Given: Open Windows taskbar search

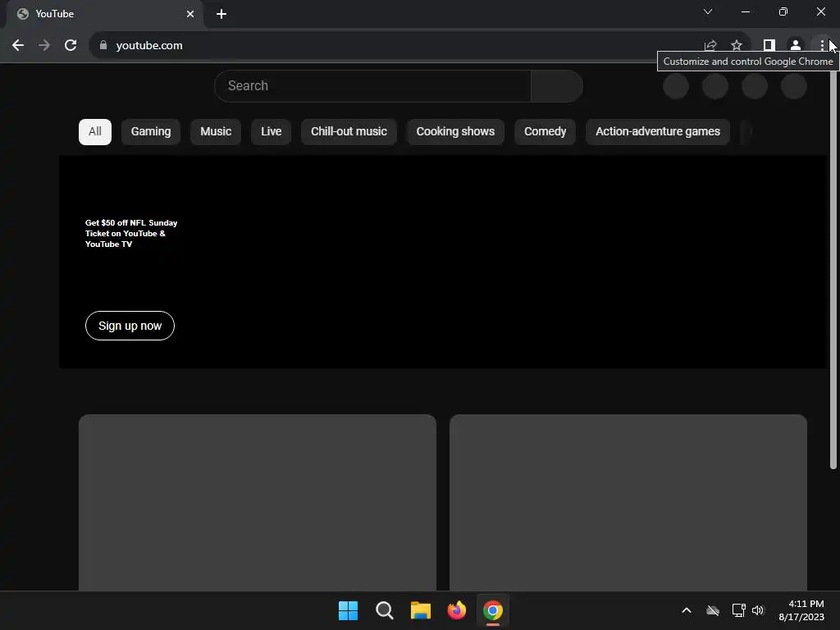Looking at the screenshot, I should 385,610.
